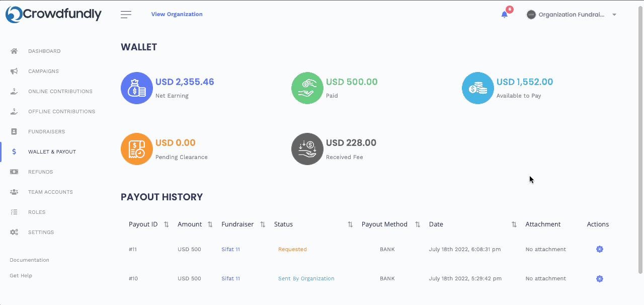Viewport: 644px width, 305px height.
Task: Click the Fundraisers badge icon
Action: click(x=14, y=131)
